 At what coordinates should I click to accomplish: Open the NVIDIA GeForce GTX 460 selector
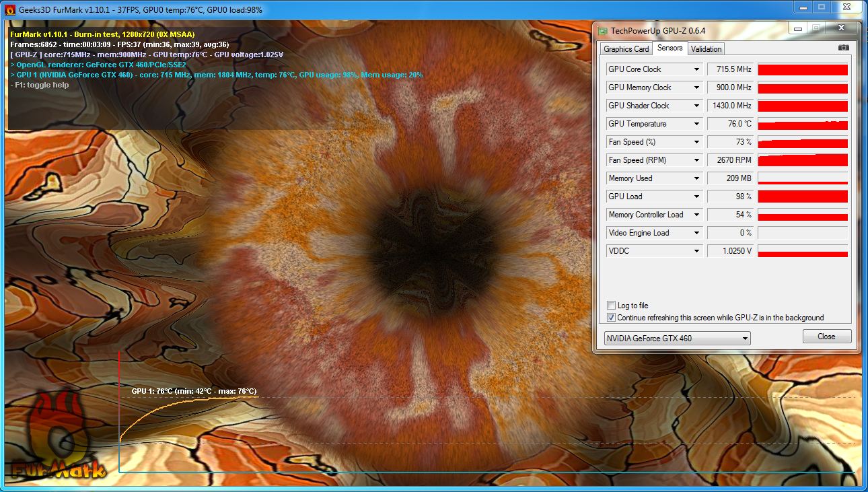coord(677,339)
